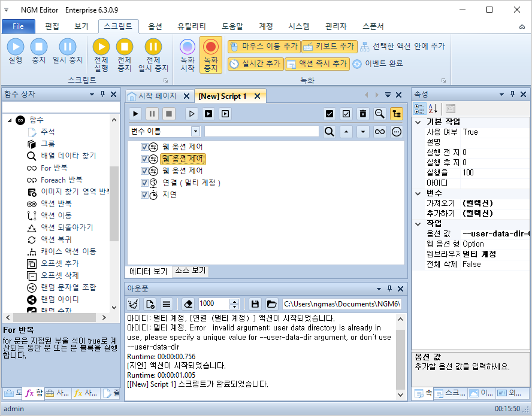532x416 pixels.
Task: Open the folder icon in output toolbar
Action: 272,304
